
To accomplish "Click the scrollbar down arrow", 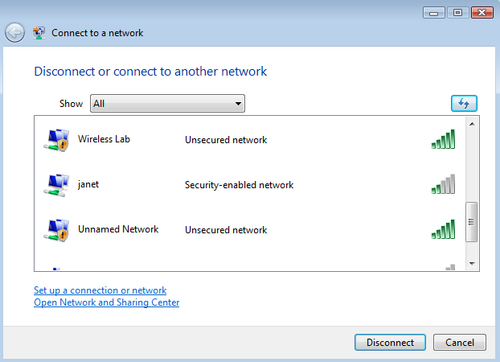I will (x=472, y=263).
